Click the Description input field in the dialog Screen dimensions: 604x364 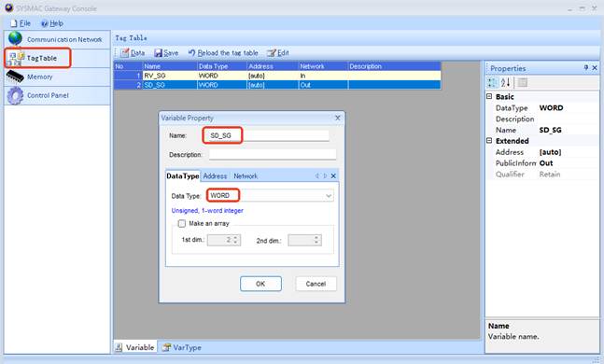pos(273,154)
